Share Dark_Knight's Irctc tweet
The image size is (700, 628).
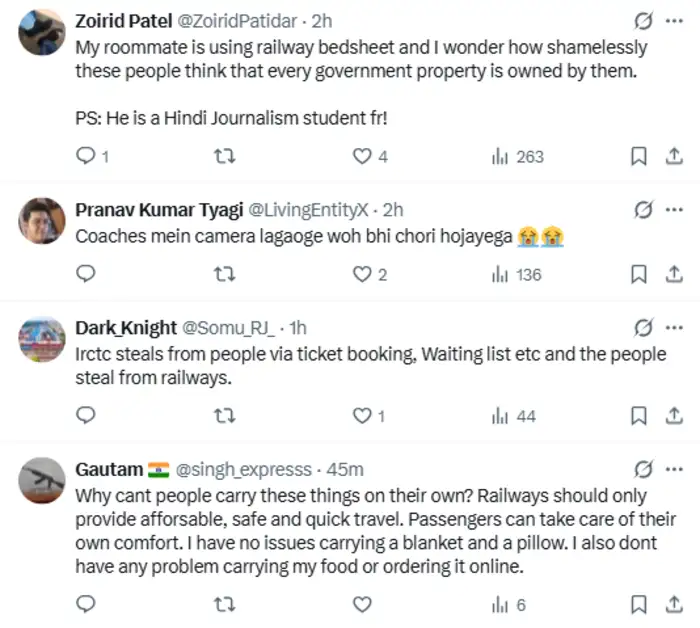click(674, 415)
